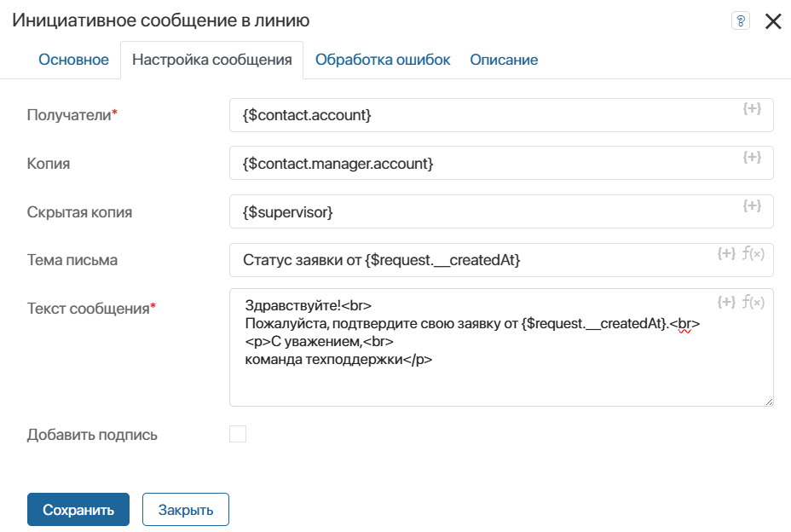Click the Получатели field label
Screen dimensions: 791x532
[x=72, y=115]
